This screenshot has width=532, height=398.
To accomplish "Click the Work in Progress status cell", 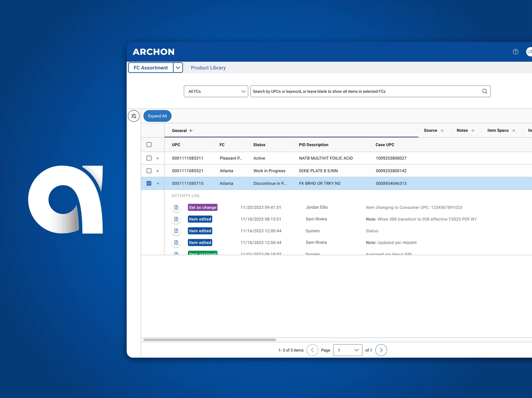I will tap(269, 171).
